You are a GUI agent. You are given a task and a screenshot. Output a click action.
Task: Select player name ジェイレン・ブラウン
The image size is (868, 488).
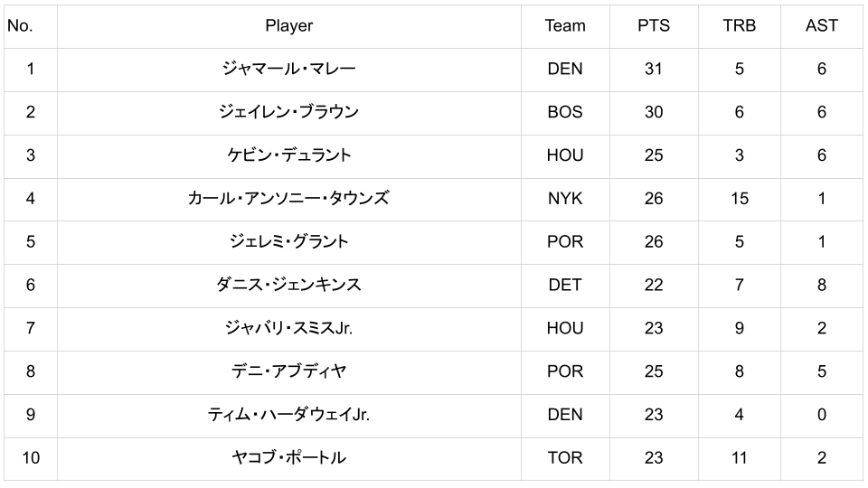pos(288,112)
